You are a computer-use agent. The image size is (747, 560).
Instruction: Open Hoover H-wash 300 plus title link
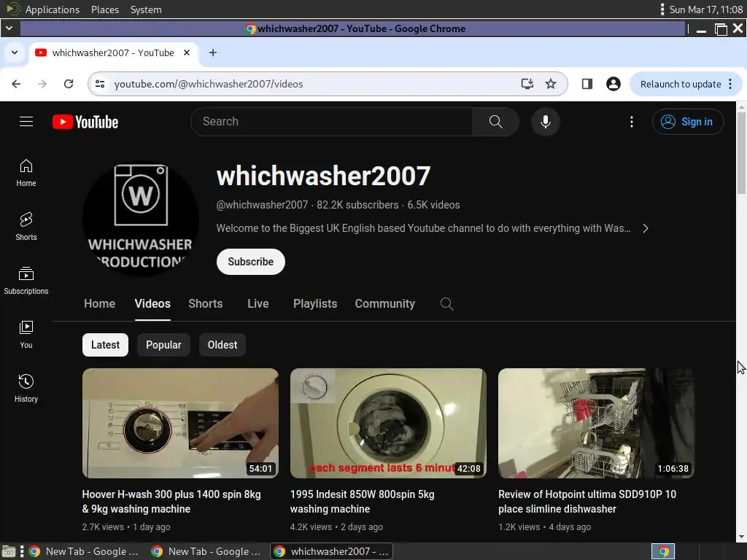click(x=171, y=502)
